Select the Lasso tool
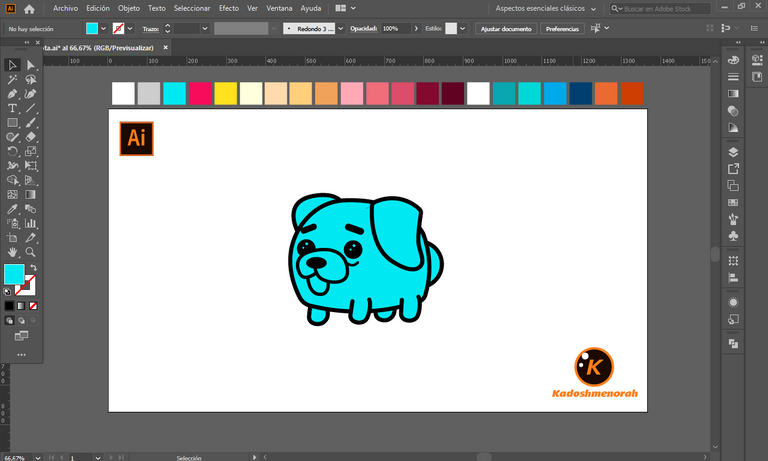The image size is (768, 461). (x=30, y=79)
